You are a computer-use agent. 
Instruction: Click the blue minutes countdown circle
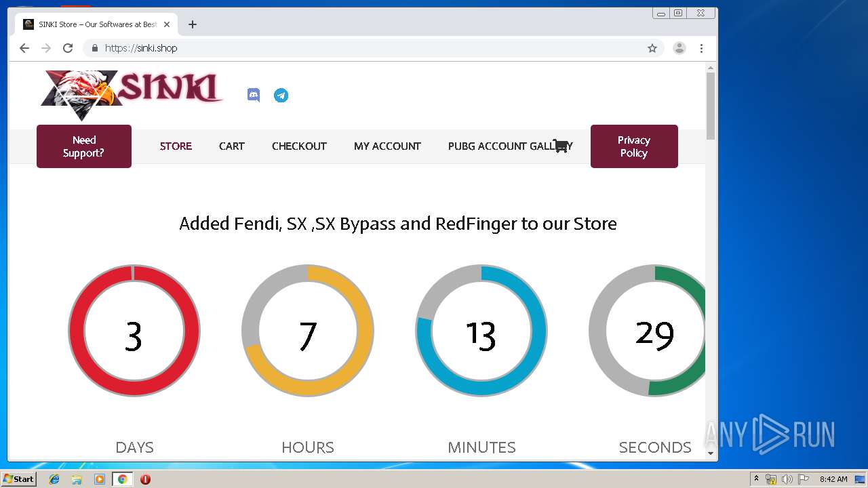(x=481, y=331)
